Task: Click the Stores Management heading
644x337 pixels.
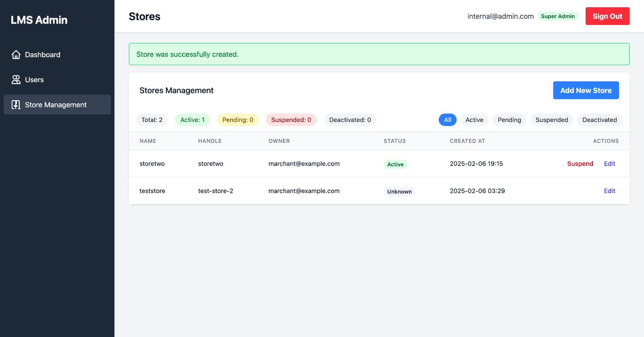Action: 176,91
